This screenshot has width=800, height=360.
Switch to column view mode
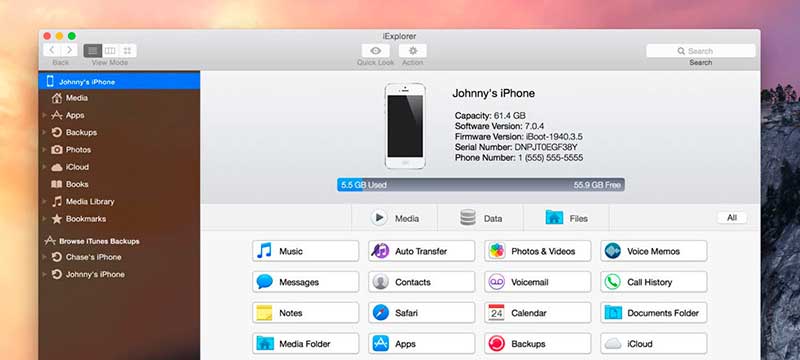pyautogui.click(x=110, y=50)
